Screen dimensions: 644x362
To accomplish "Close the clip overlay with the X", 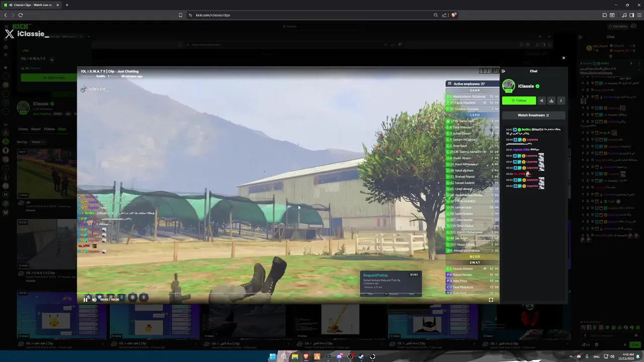I will (x=563, y=58).
